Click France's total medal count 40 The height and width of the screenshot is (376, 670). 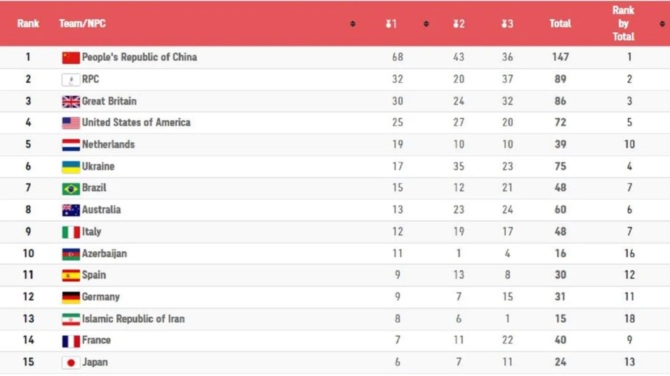pos(560,340)
